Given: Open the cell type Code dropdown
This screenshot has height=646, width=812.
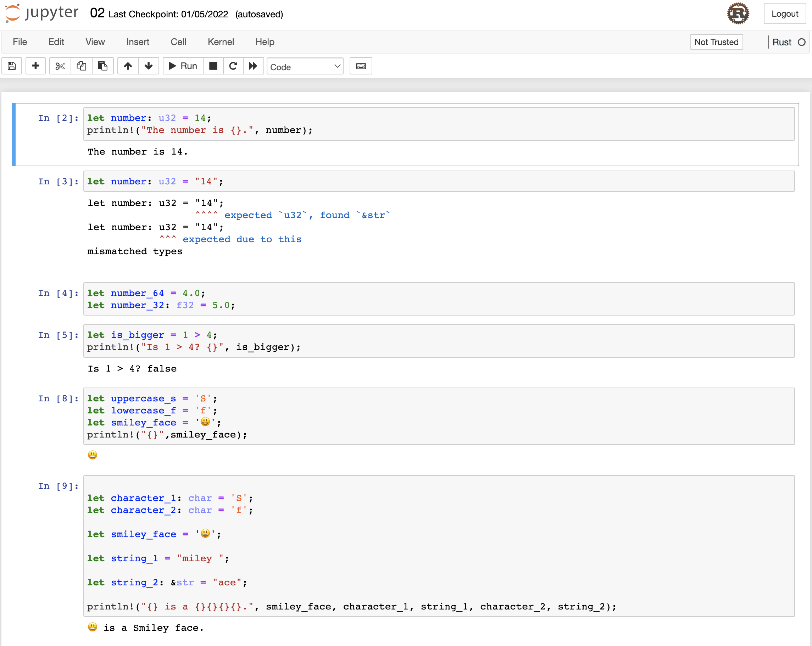Looking at the screenshot, I should tap(305, 67).
